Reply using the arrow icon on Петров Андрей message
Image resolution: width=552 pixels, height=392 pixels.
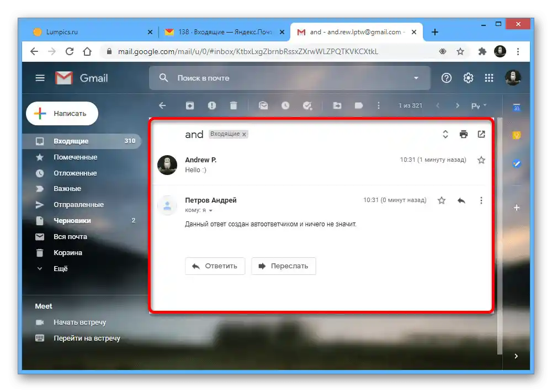(x=461, y=200)
